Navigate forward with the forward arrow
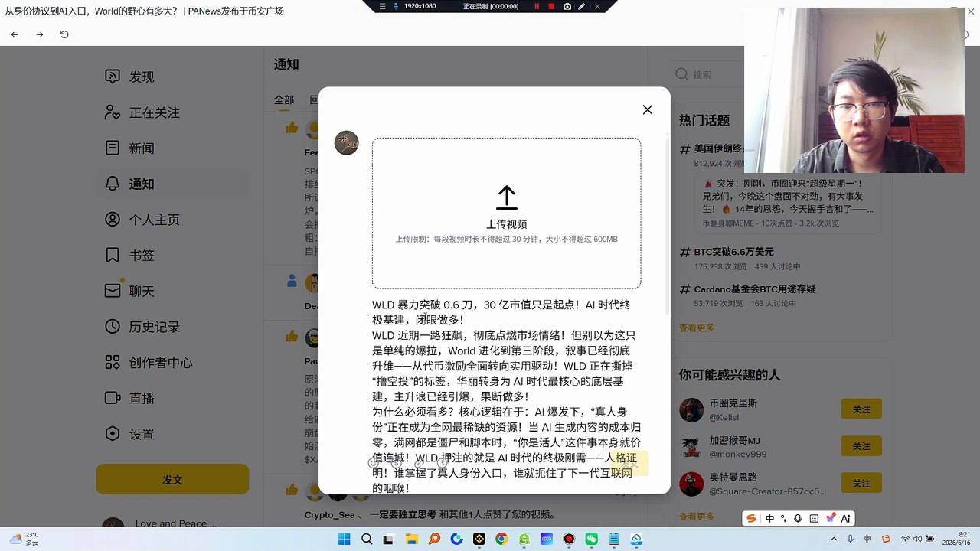980x551 pixels. click(x=40, y=34)
